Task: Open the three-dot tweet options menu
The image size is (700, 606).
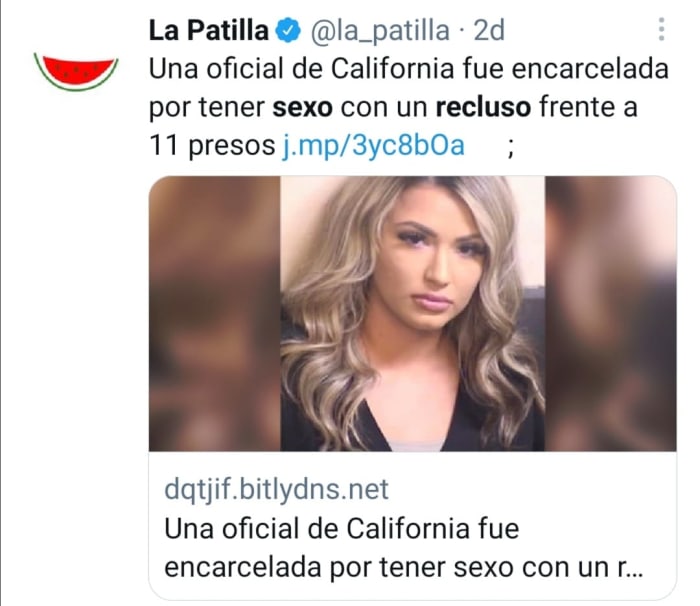Action: pos(661,29)
